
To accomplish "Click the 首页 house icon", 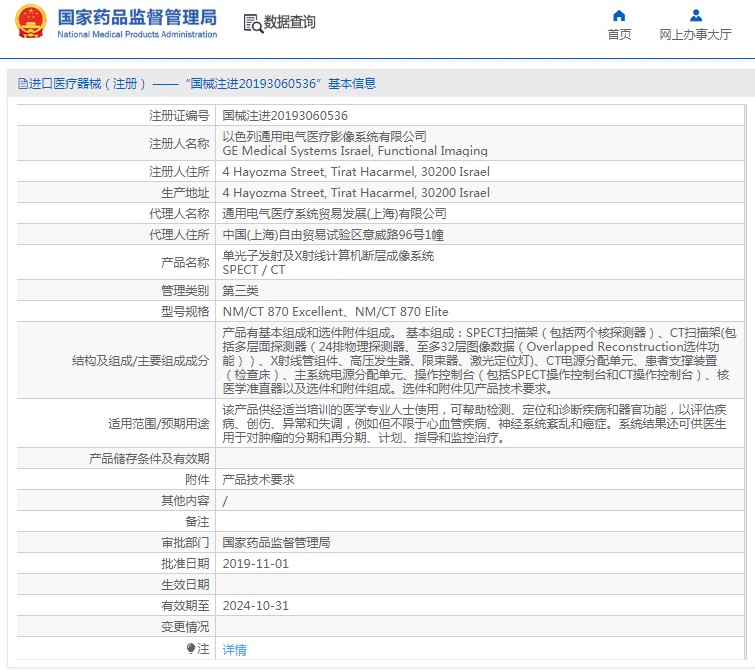I will tap(619, 16).
